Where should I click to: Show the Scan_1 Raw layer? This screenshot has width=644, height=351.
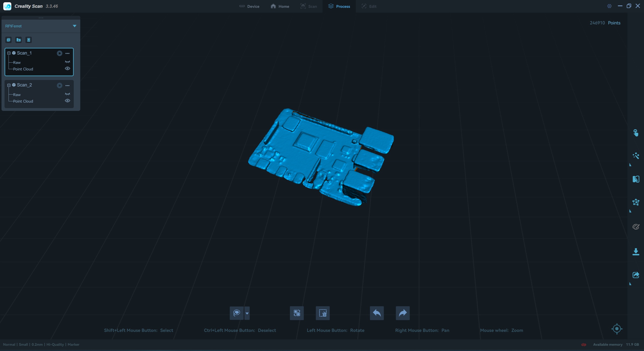[x=67, y=62]
